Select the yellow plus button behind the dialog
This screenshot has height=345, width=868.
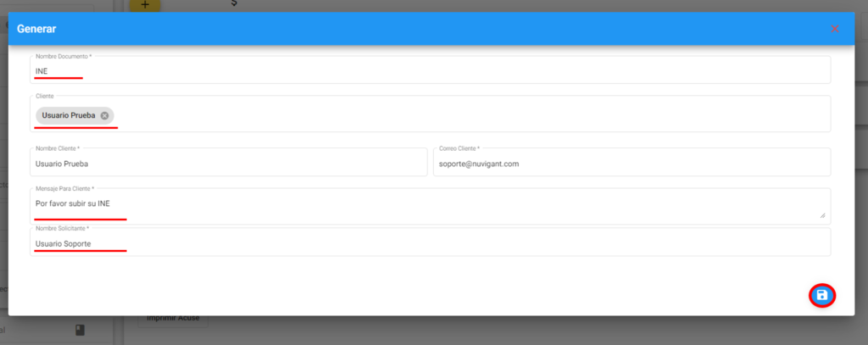pos(145,5)
